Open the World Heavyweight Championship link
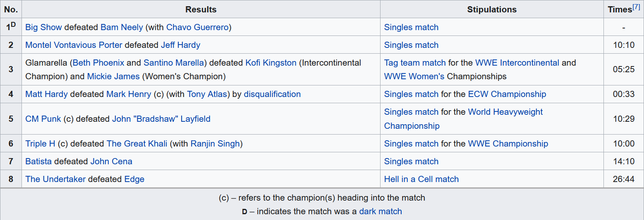644x220 pixels. pos(505,112)
